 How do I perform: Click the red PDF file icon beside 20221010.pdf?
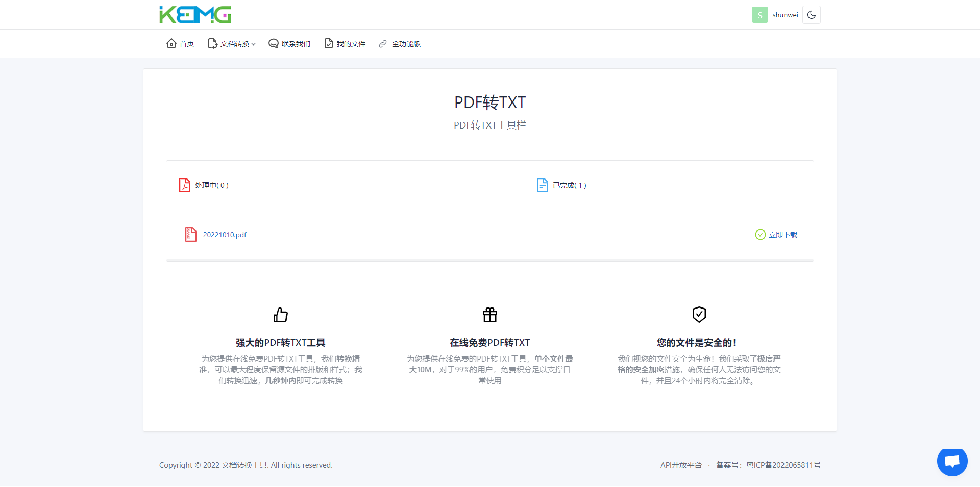(x=190, y=235)
